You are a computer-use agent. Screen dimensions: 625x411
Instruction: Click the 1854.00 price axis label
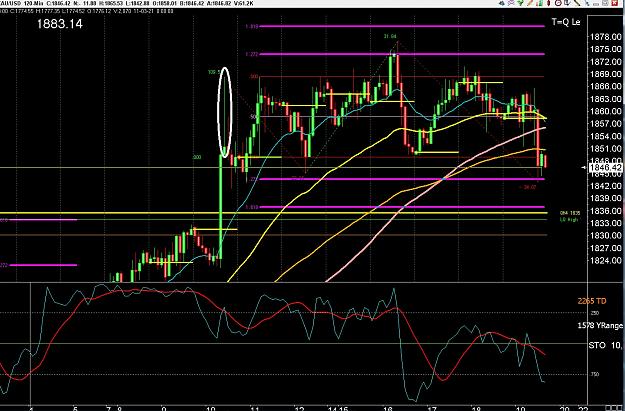coord(605,136)
